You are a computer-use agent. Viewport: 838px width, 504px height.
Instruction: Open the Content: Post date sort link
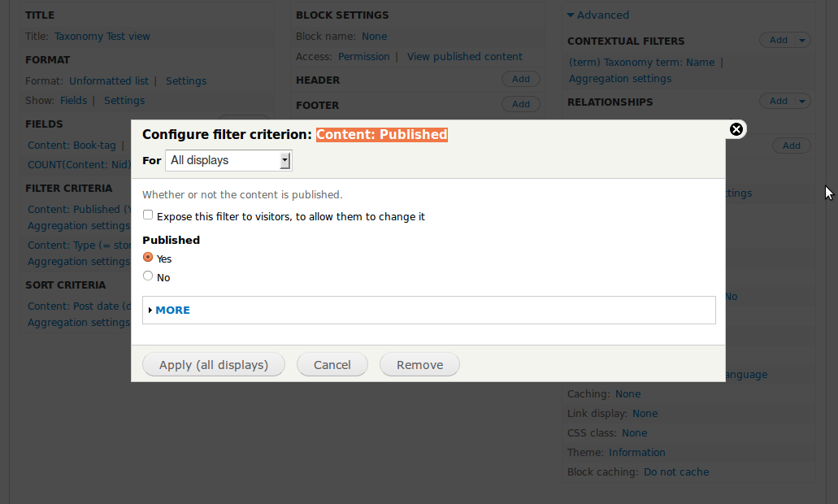click(79, 306)
